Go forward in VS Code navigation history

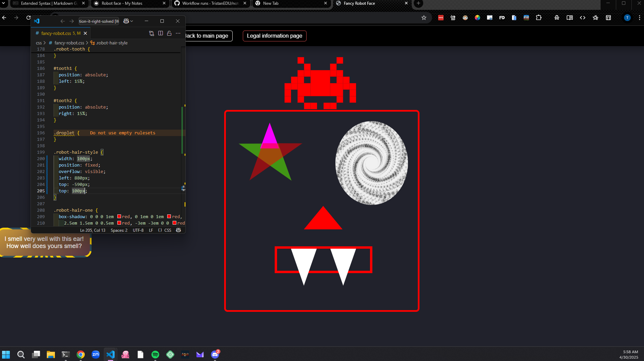pos(72,21)
